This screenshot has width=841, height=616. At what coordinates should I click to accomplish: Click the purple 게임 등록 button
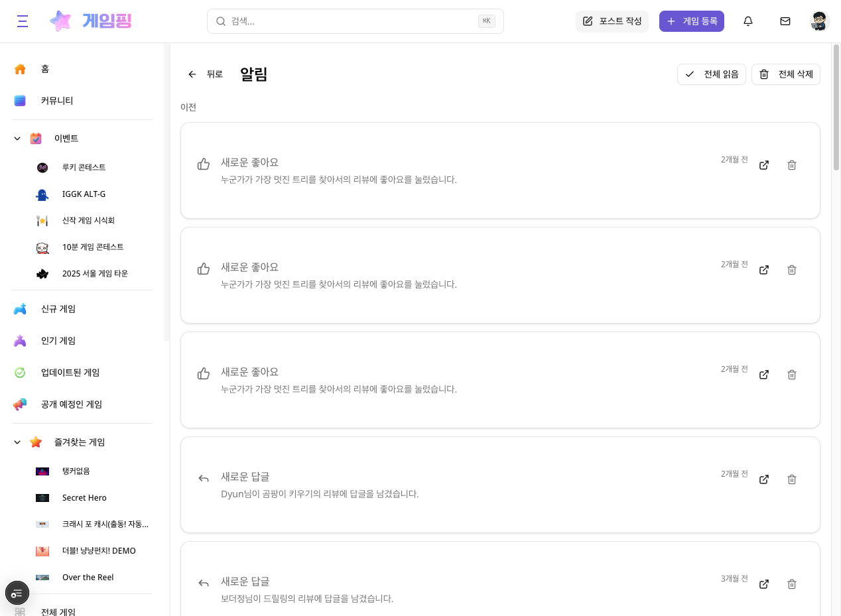coord(692,21)
